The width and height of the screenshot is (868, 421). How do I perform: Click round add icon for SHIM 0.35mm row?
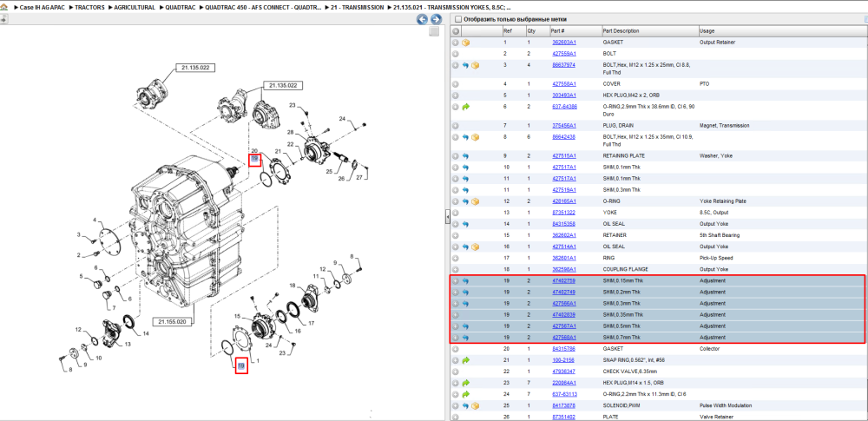coord(456,314)
